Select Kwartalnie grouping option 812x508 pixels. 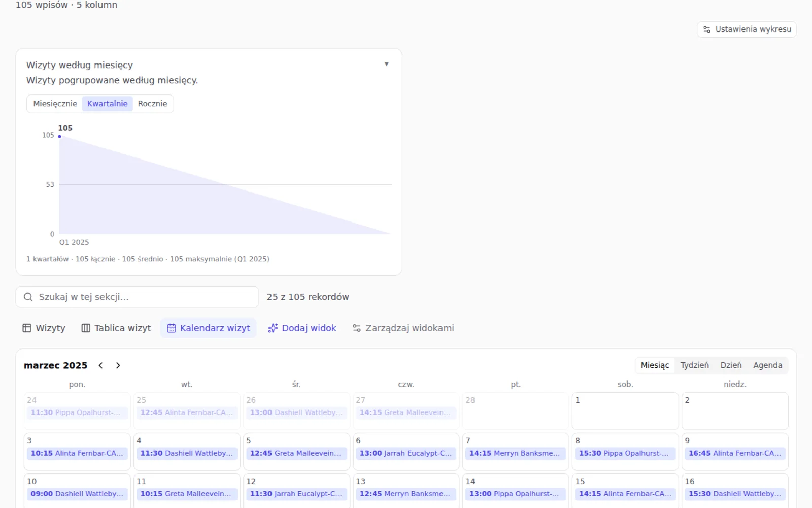(x=108, y=104)
